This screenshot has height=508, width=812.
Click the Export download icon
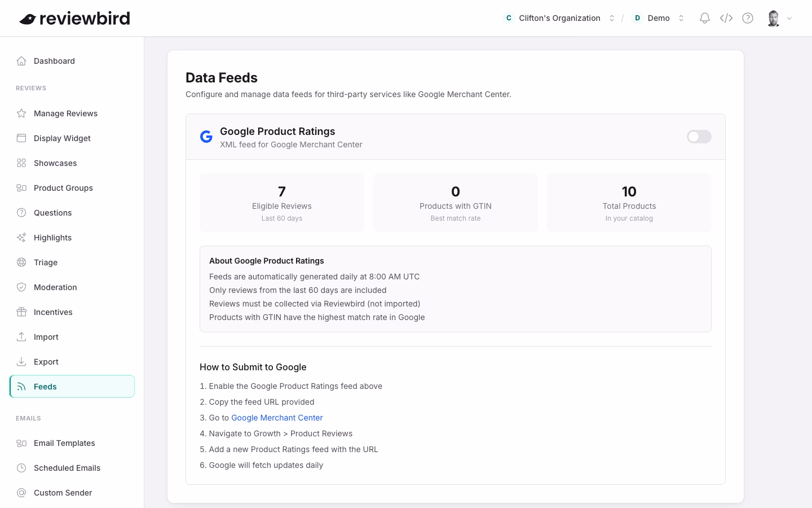coord(21,362)
